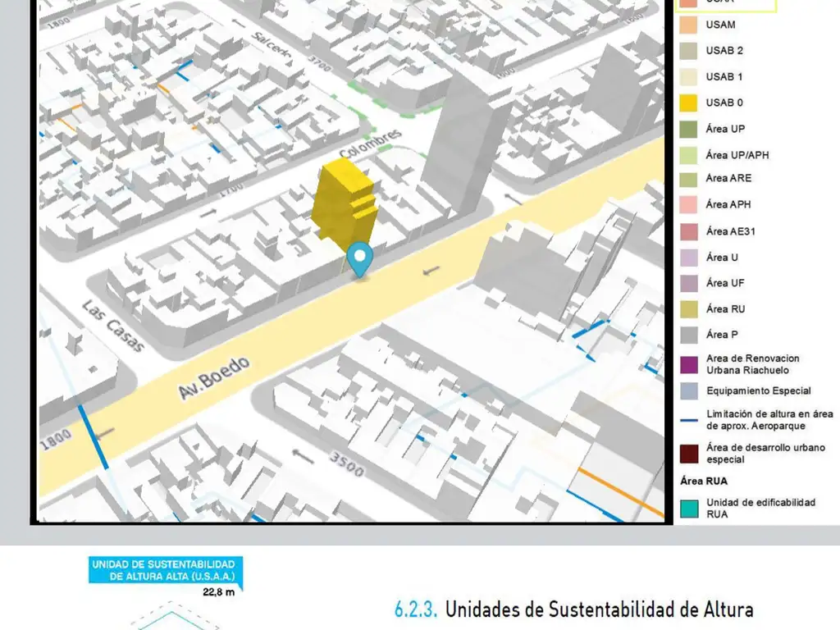Click the '3500' street number label
Viewport: 840px width, 630px height.
(x=346, y=464)
